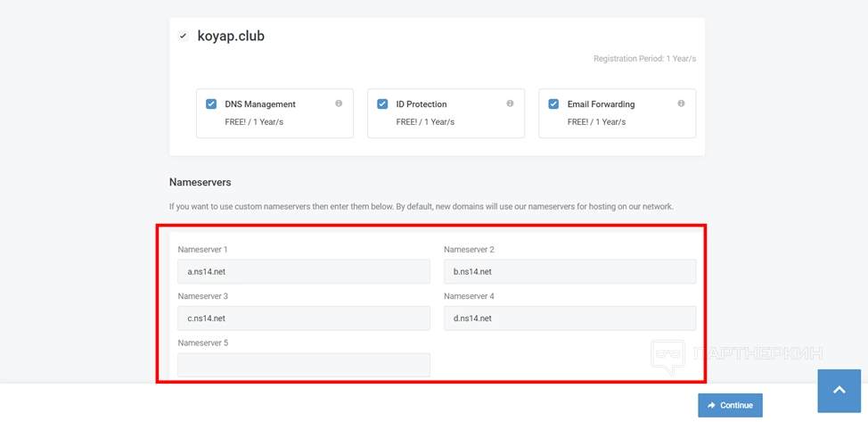Click the DNS Management info icon
Image resolution: width=868 pixels, height=422 pixels.
click(339, 103)
